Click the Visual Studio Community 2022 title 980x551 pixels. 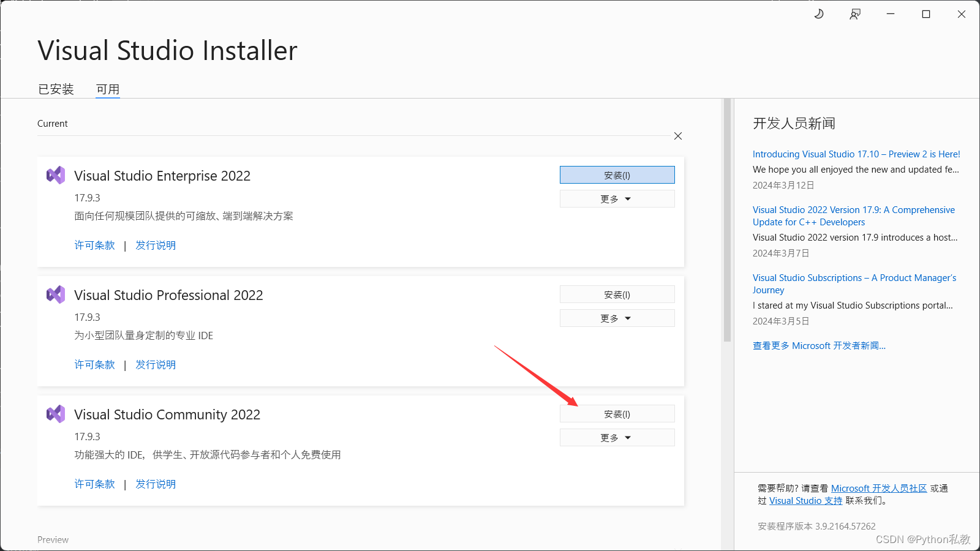[167, 414]
